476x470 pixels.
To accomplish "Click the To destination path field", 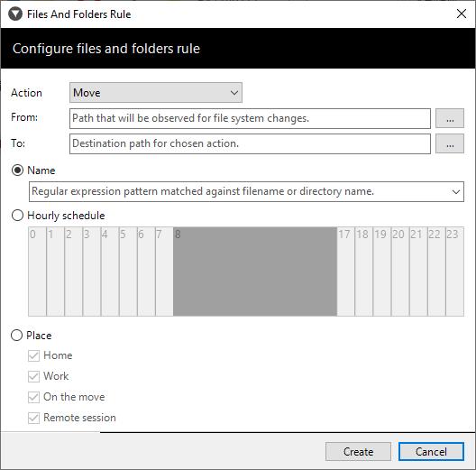I will (x=250, y=143).
